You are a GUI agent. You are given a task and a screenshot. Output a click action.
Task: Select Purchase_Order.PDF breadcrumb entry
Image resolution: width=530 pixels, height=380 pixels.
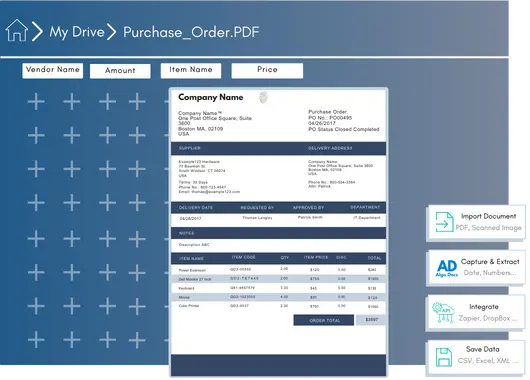click(x=191, y=32)
